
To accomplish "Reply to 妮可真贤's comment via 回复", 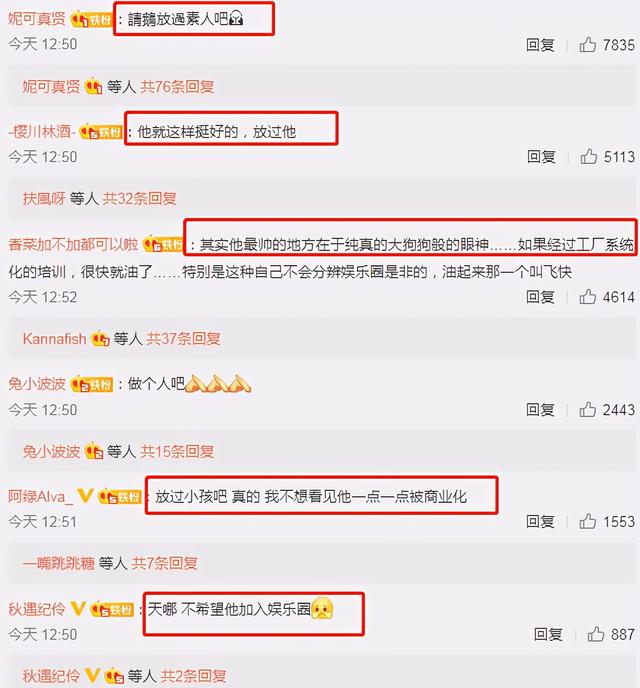I will (x=540, y=45).
